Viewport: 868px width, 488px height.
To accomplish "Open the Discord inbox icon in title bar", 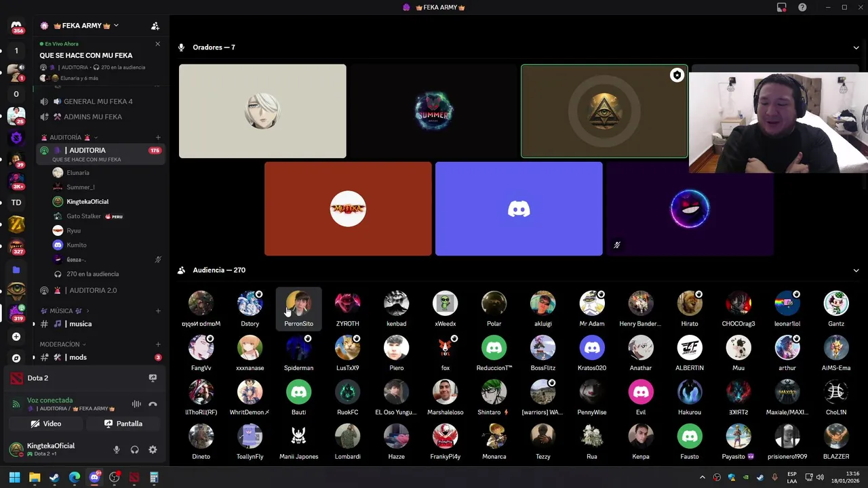I will point(782,7).
